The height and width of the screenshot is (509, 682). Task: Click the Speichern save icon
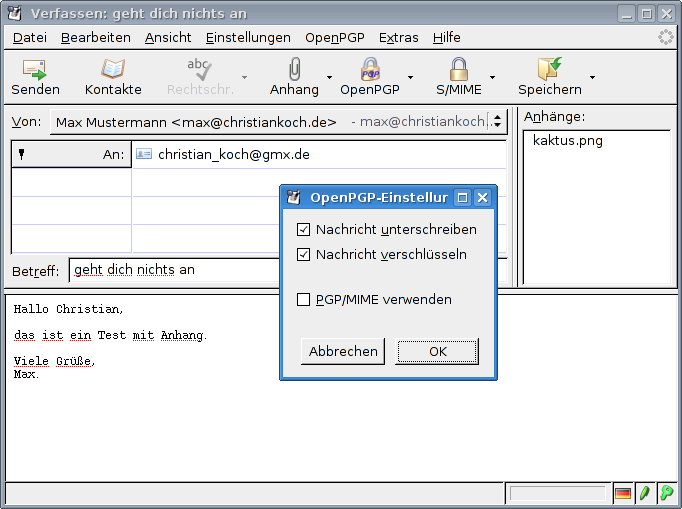point(549,69)
